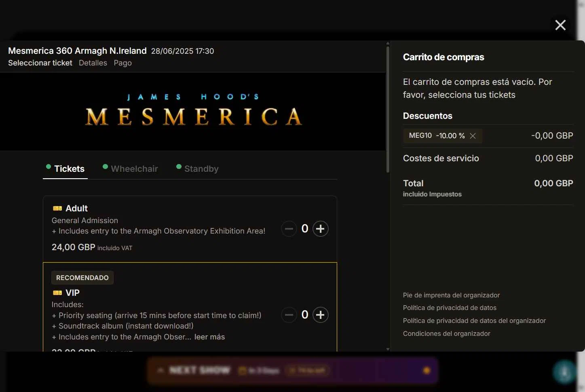585x392 pixels.
Task: Decrease Adult ticket quantity
Action: (289, 229)
